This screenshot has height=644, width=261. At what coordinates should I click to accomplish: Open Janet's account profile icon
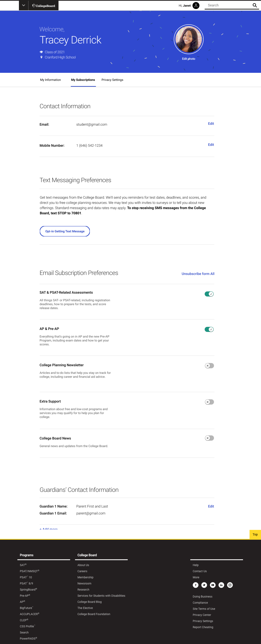coord(196,5)
